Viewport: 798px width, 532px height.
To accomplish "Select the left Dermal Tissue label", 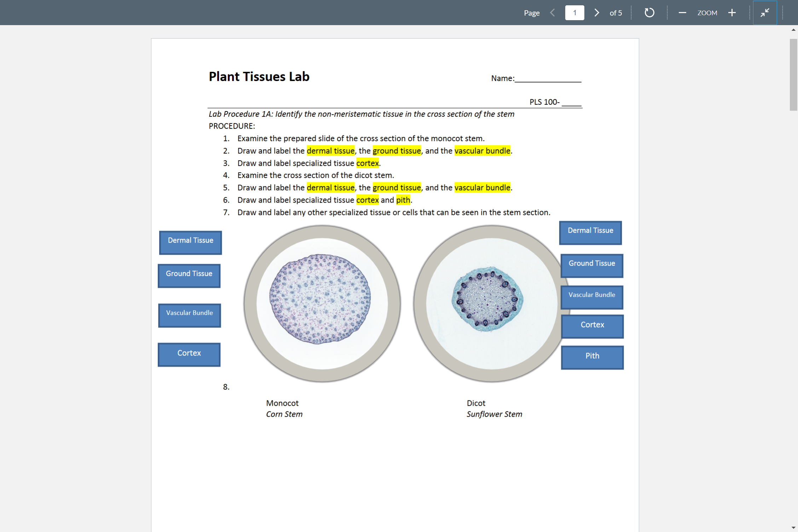I will point(190,242).
